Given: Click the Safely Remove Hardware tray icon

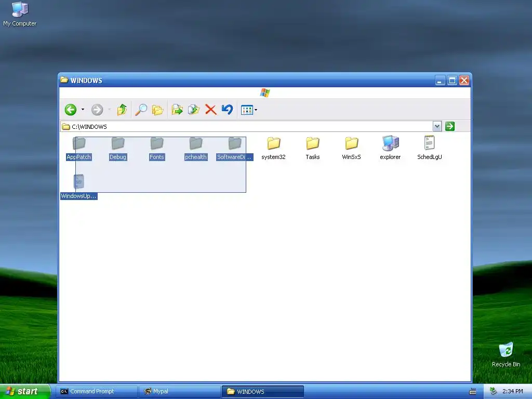Looking at the screenshot, I should coord(494,391).
